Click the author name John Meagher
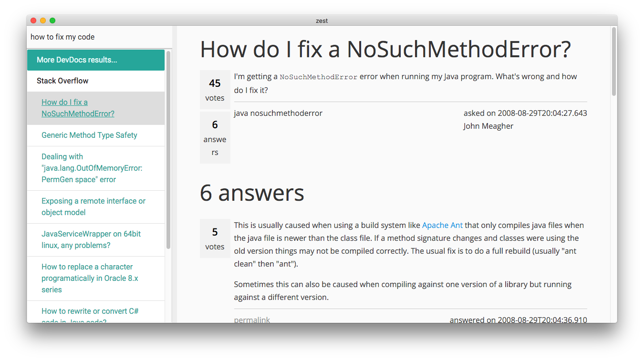 tap(488, 126)
